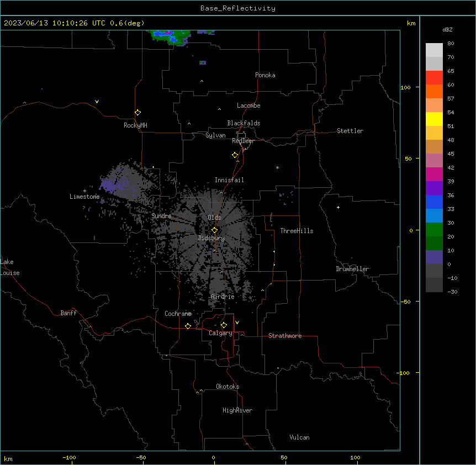Screen dimensions: 476x465
Task: Click the dBZ legend heading
Action: pyautogui.click(x=447, y=29)
